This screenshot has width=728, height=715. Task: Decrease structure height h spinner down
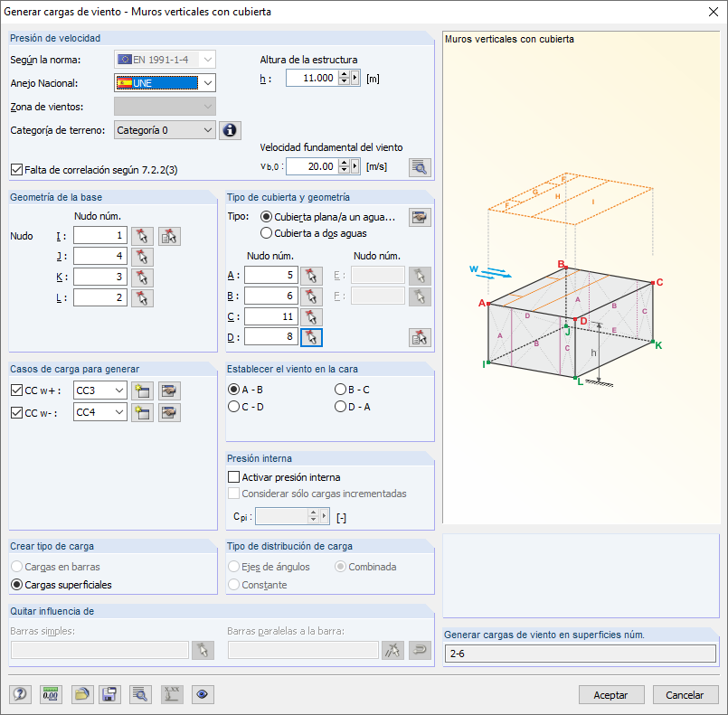(344, 82)
